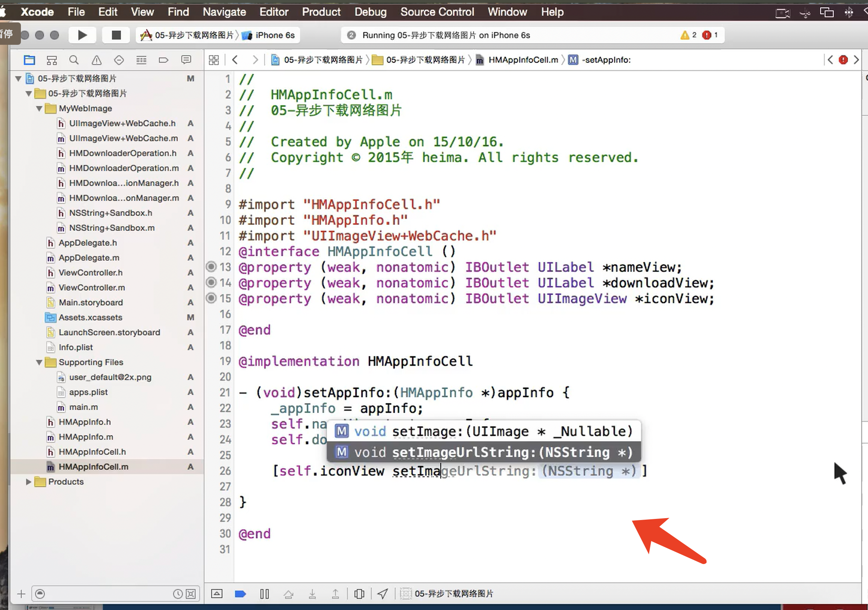Open the Find navigator magnifier icon
Viewport: 868px width, 610px height.
pos(74,60)
